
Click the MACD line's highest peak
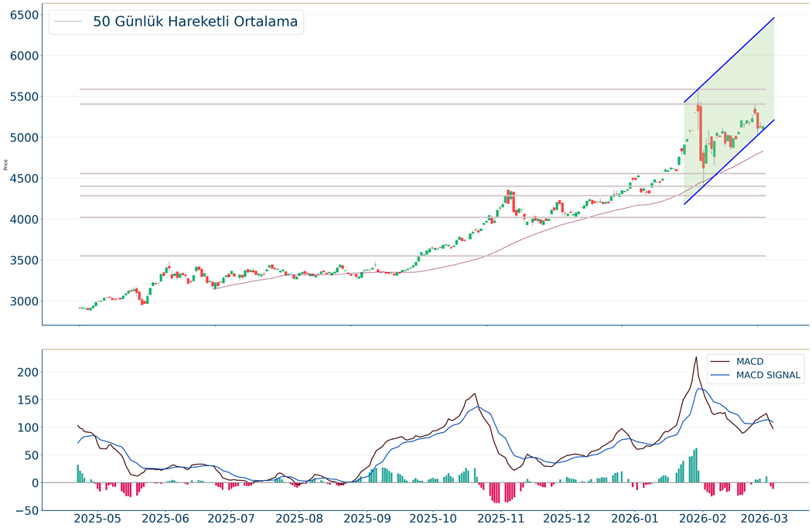(696, 357)
